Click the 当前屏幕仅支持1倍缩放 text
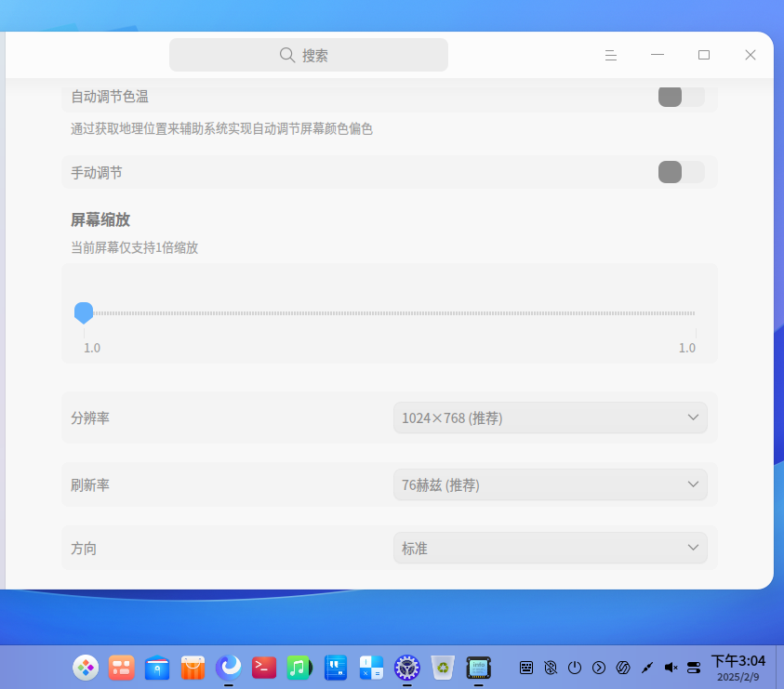Image resolution: width=784 pixels, height=689 pixels. 135,247
